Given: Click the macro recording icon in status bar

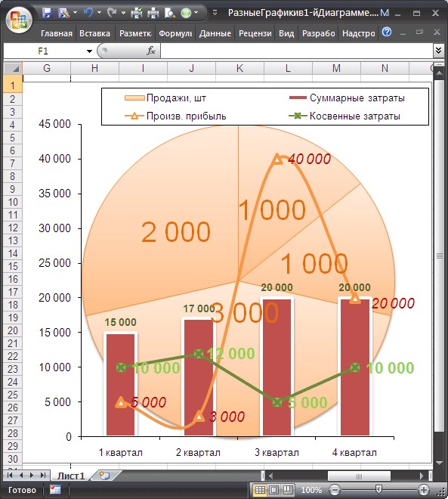Looking at the screenshot, I should (x=55, y=490).
